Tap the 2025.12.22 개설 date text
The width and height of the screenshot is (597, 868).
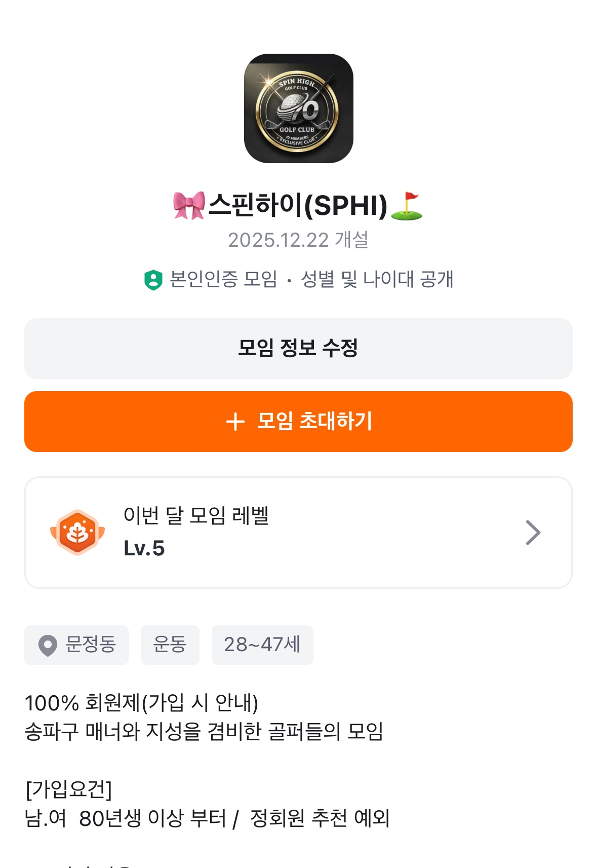point(298,240)
